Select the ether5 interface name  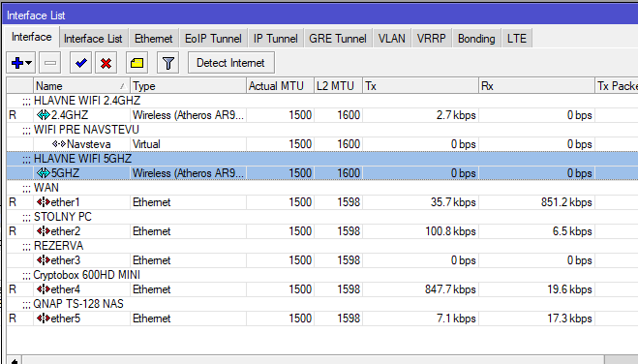66,318
